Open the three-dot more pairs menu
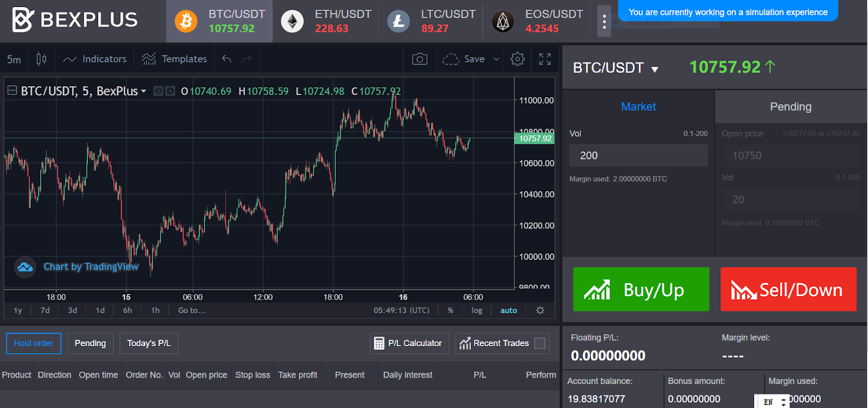 [604, 21]
